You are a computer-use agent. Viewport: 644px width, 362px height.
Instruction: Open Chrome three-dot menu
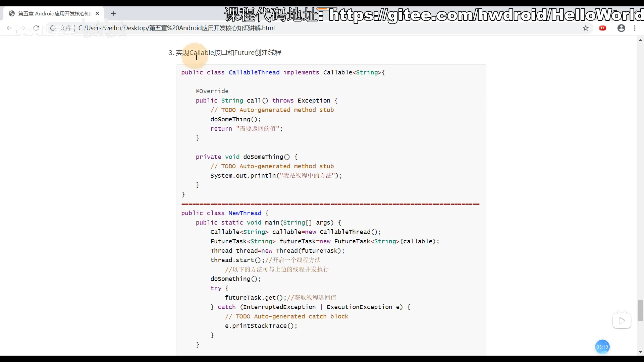(x=635, y=28)
